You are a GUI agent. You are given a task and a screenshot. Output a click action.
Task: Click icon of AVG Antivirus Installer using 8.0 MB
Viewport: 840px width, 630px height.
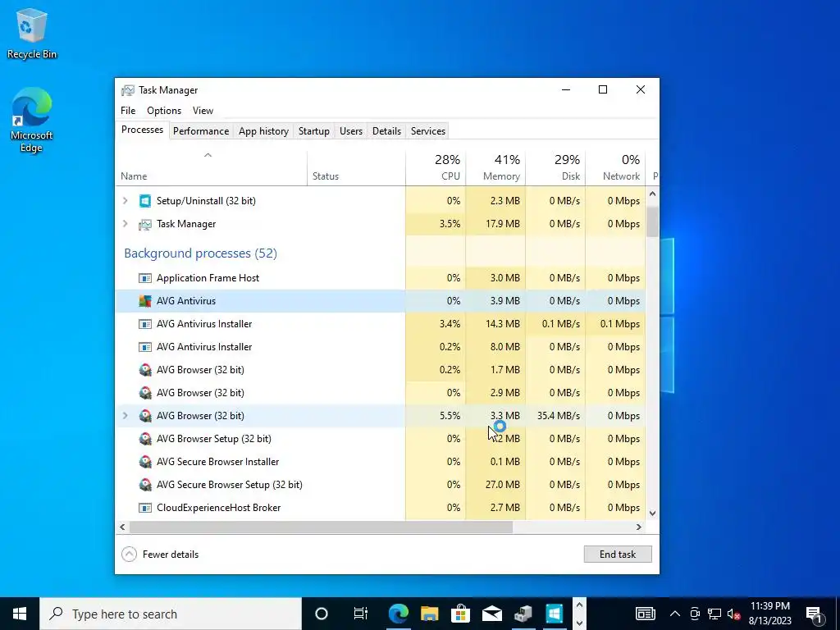145,347
